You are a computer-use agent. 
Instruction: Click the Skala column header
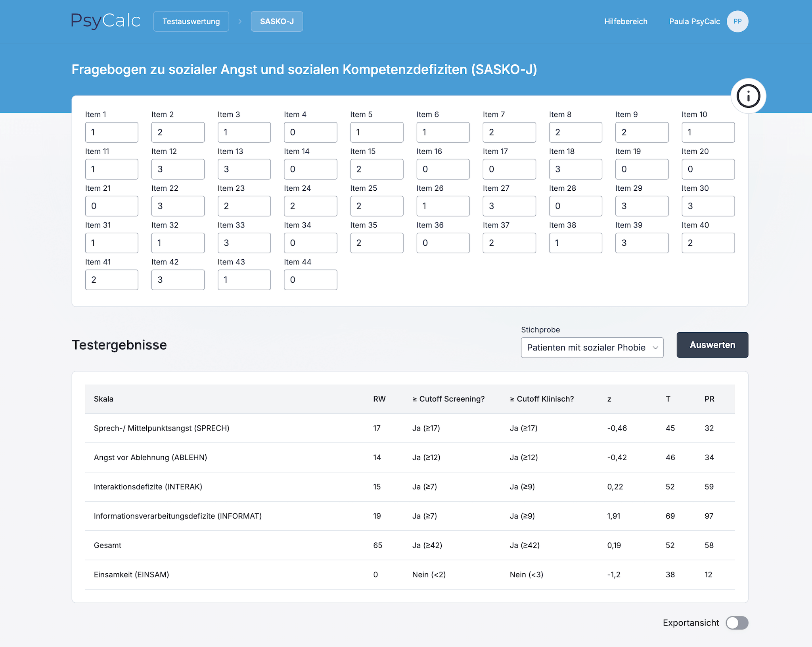103,399
